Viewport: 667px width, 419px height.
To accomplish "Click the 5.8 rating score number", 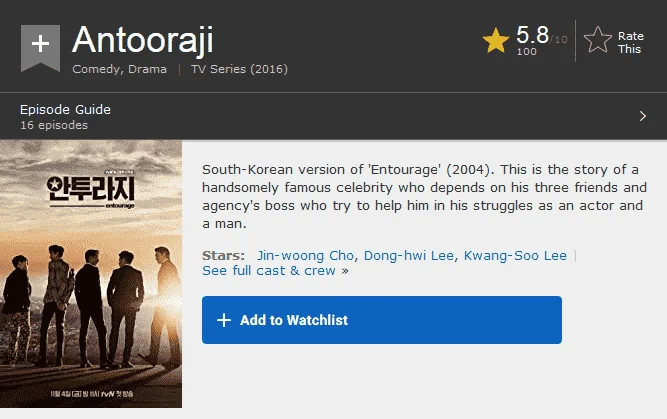I will pos(532,34).
